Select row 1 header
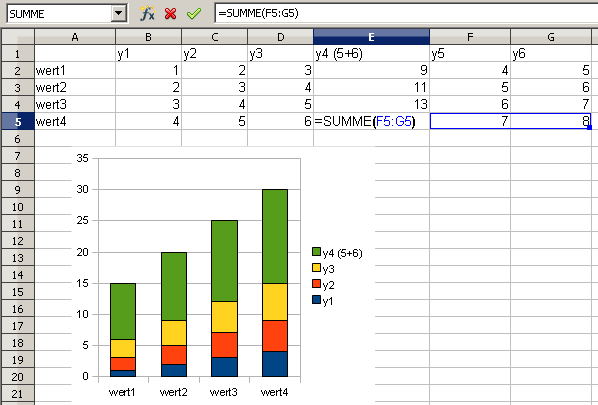 (x=18, y=54)
